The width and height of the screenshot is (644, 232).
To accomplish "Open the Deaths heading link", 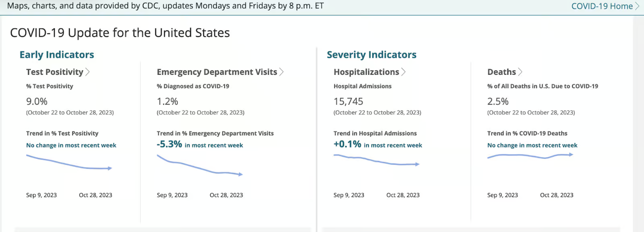I will point(501,72).
